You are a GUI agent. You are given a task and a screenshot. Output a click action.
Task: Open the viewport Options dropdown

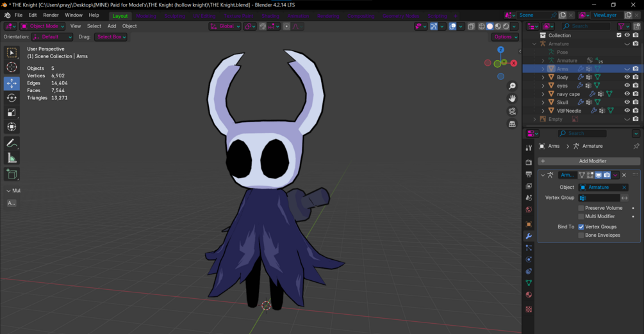point(505,37)
